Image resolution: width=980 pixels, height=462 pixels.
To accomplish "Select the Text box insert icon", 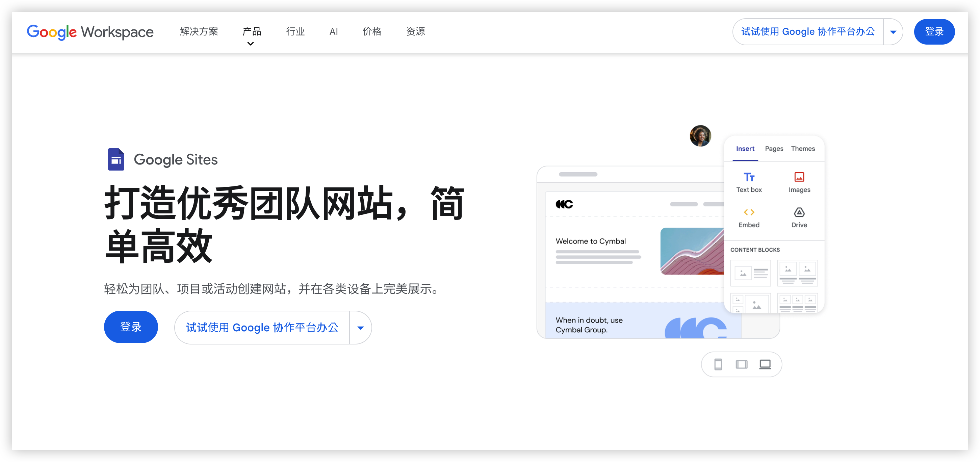I will (x=749, y=177).
